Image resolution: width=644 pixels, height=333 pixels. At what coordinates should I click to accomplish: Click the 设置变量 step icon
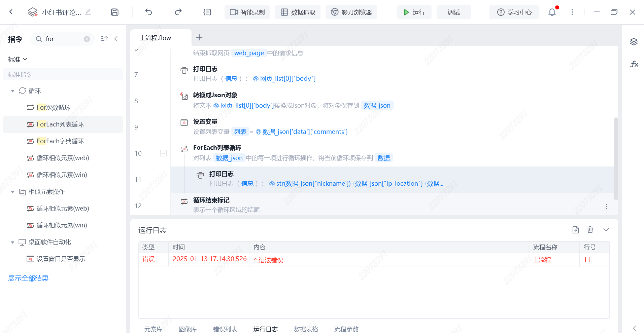[184, 122]
